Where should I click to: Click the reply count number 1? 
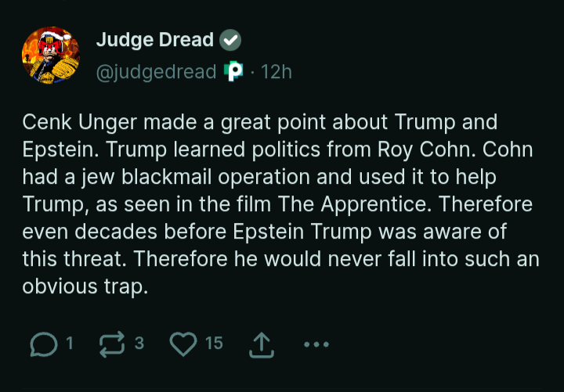point(70,343)
